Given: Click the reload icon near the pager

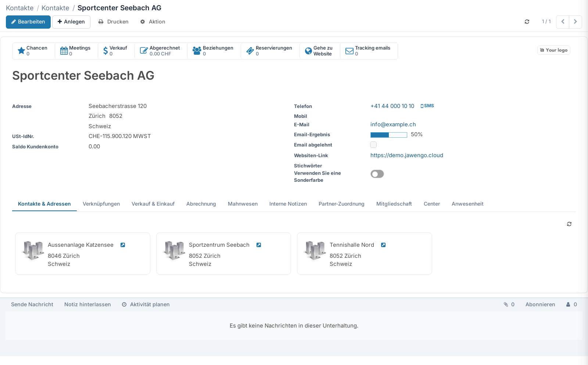Looking at the screenshot, I should tap(527, 22).
